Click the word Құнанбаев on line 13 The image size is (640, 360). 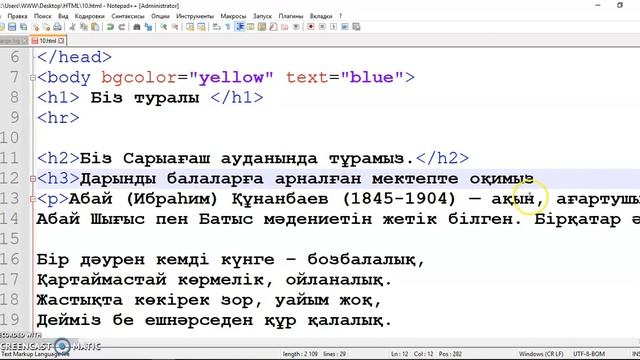pyautogui.click(x=280, y=199)
